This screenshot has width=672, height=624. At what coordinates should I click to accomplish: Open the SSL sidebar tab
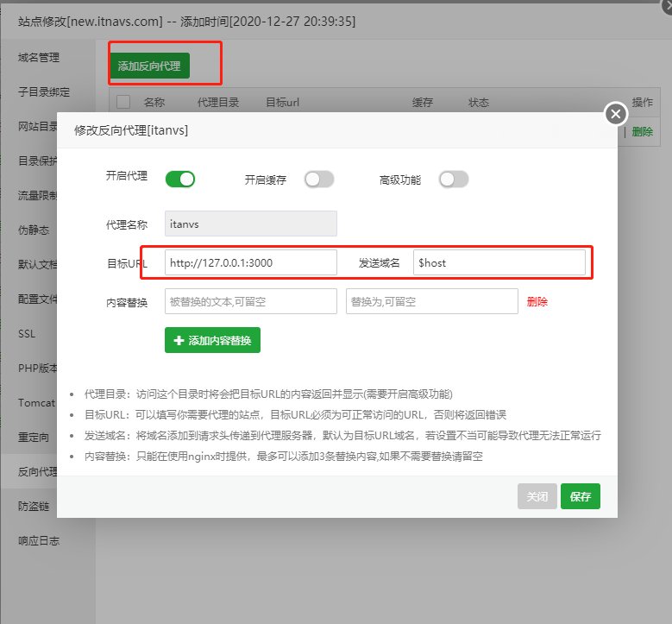click(x=27, y=334)
